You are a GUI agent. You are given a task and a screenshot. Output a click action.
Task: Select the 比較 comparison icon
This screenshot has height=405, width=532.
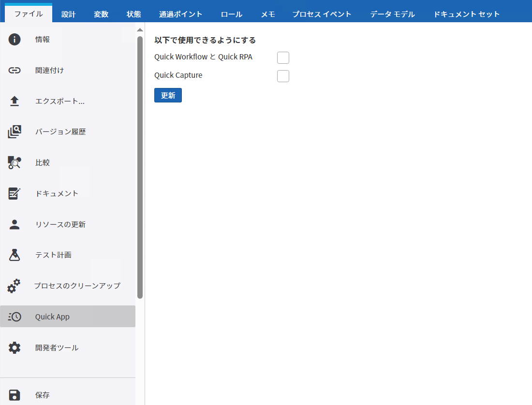14,162
